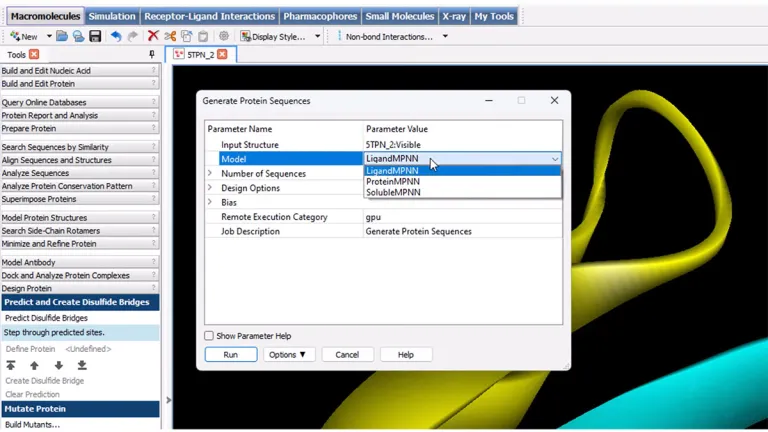The height and width of the screenshot is (432, 768).
Task: Edit the Job Description value
Action: tap(462, 231)
